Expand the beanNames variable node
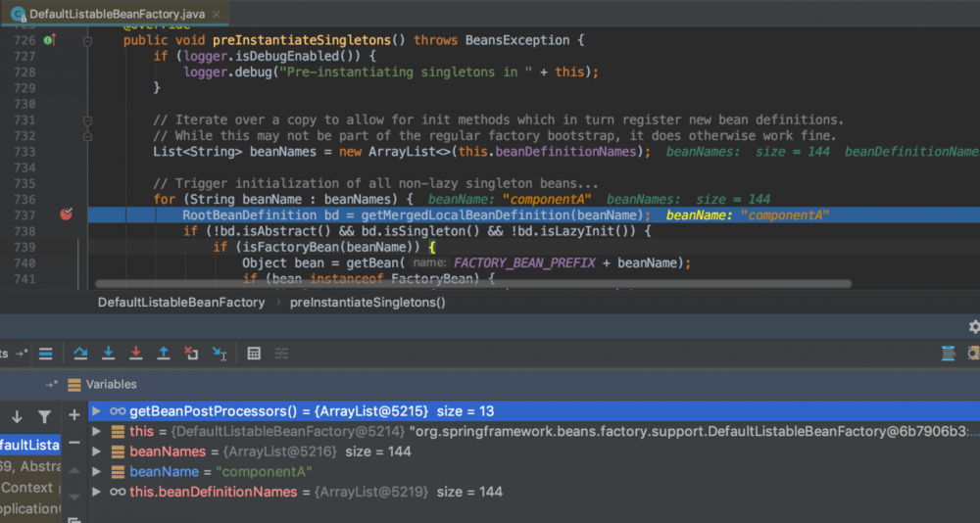The image size is (980, 523). tap(96, 452)
